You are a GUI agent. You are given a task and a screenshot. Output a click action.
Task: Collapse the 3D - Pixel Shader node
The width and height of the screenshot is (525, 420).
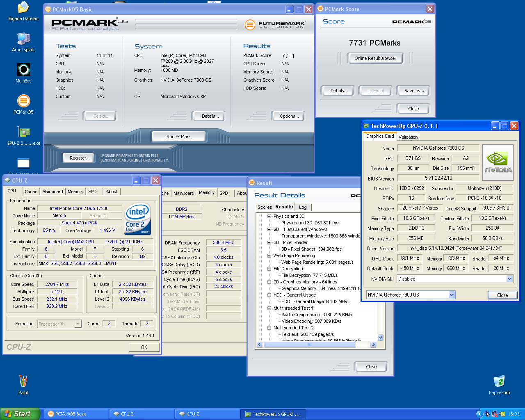click(x=269, y=242)
